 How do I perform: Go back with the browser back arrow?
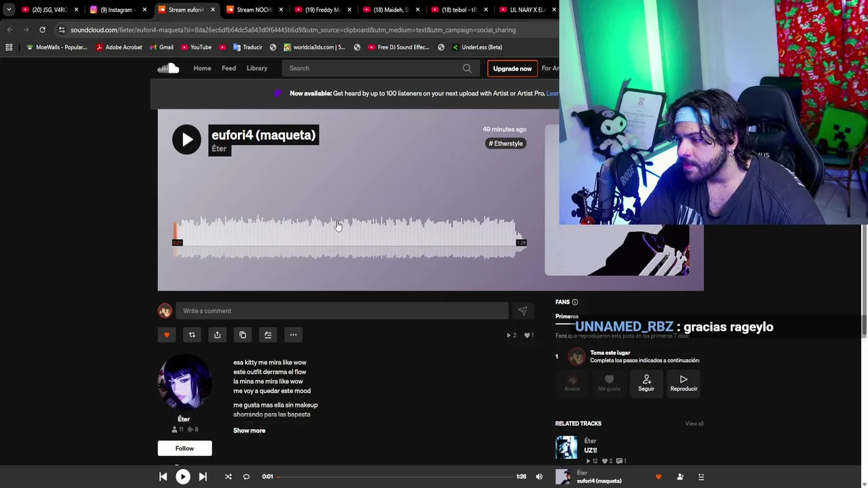point(9,30)
